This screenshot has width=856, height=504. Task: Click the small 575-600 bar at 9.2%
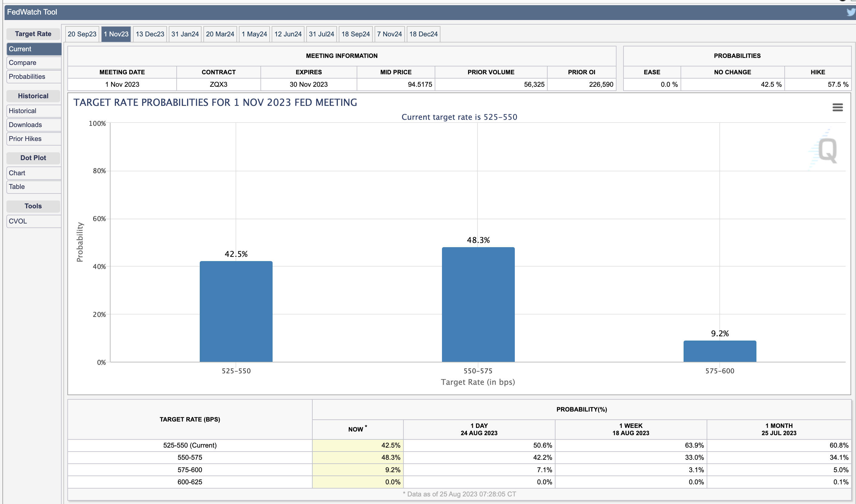(x=720, y=351)
